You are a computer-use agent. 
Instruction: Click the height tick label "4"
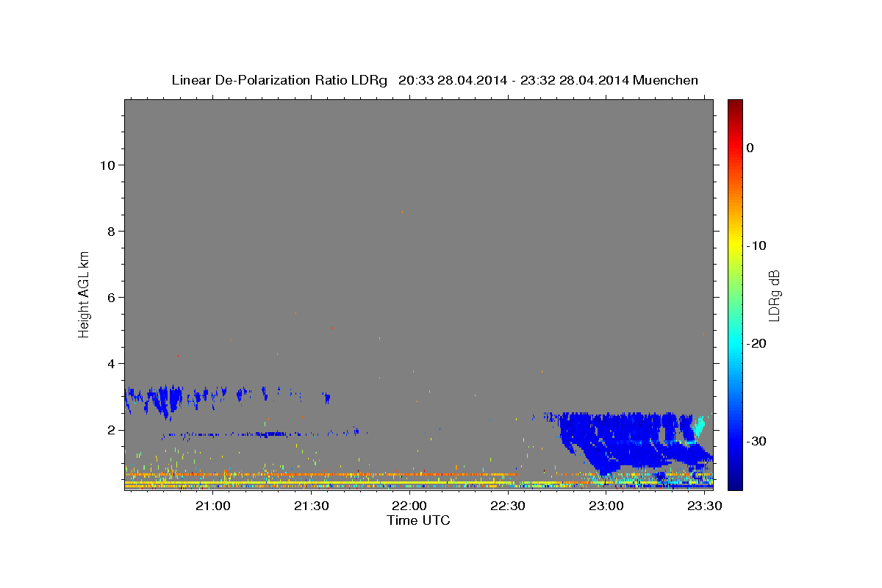[x=110, y=363]
